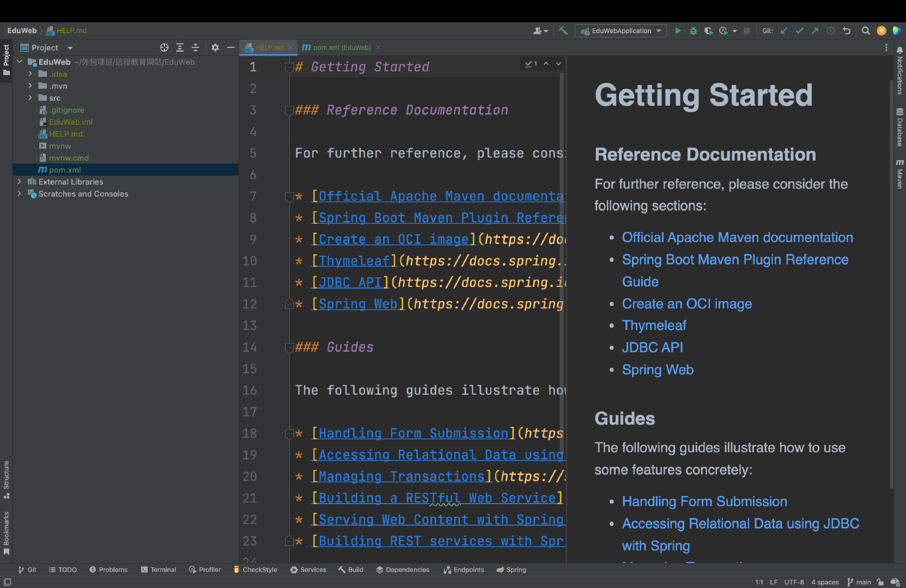This screenshot has height=588, width=906.
Task: Open Notifications bell on right sidebar
Action: coord(899,71)
